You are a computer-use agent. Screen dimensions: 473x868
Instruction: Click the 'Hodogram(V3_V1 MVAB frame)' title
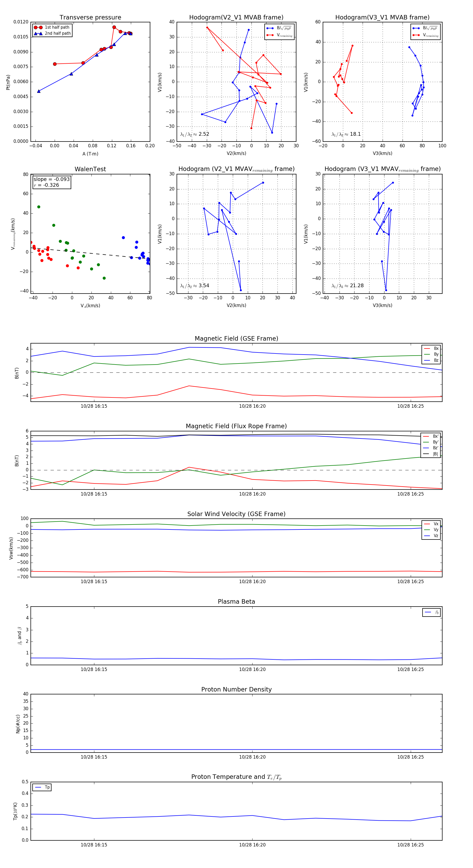382,17
